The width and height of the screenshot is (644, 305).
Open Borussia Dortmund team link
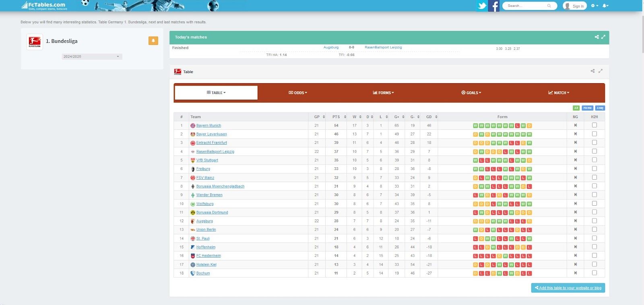click(x=212, y=212)
